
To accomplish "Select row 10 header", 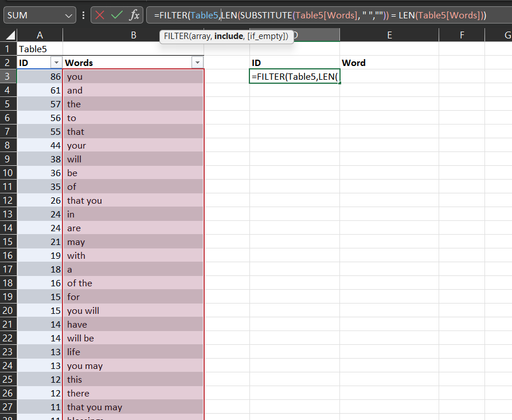I will [8, 173].
